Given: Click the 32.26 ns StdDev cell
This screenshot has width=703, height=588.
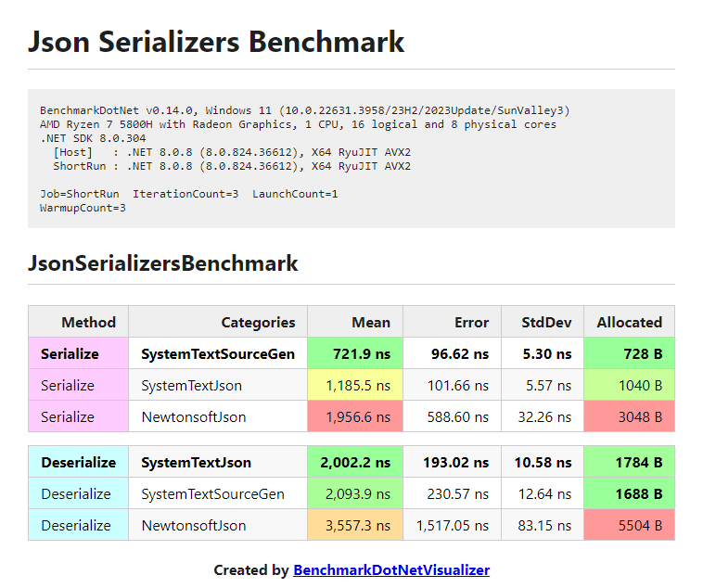Looking at the screenshot, I should pos(543,416).
